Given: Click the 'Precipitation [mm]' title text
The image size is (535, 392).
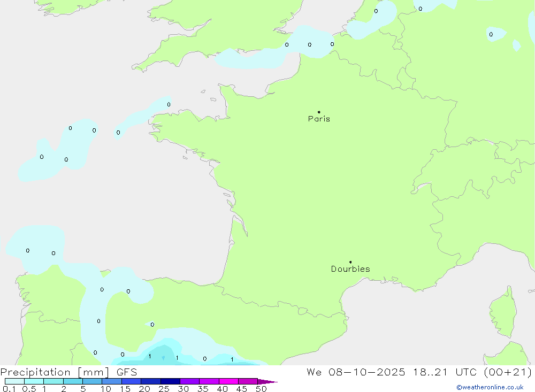Looking at the screenshot, I should 55,372.
